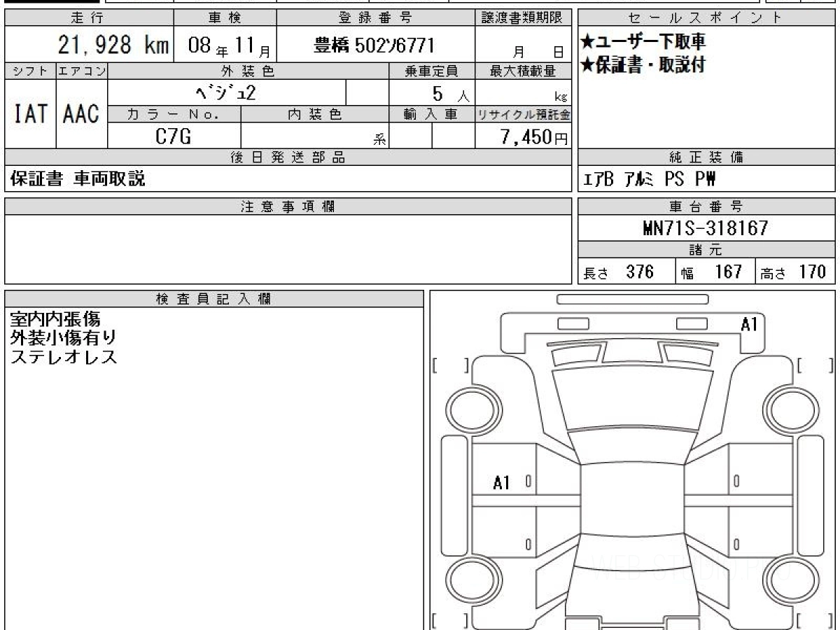Select equipment line エアB アルミ PS PW

pos(650,180)
